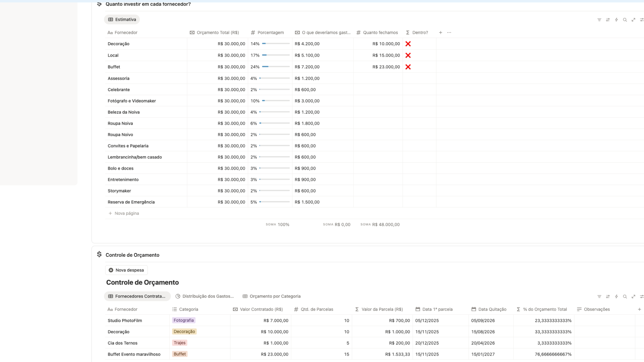Click search icon in Controle de Orçamento toolbar
Screen dimensions: 644x362
pyautogui.click(x=625, y=297)
